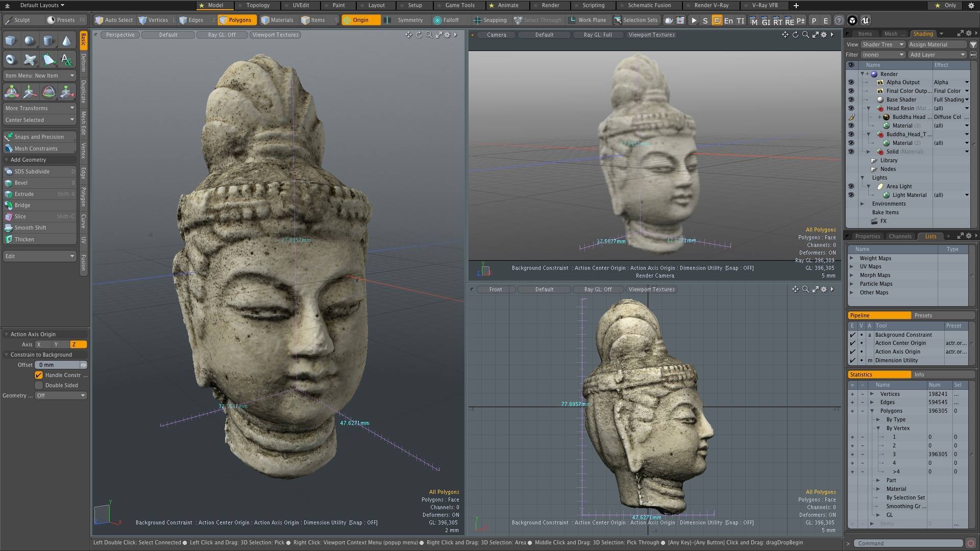Activate the Scale tool icon
Image resolution: width=980 pixels, height=551 pixels.
[67, 92]
